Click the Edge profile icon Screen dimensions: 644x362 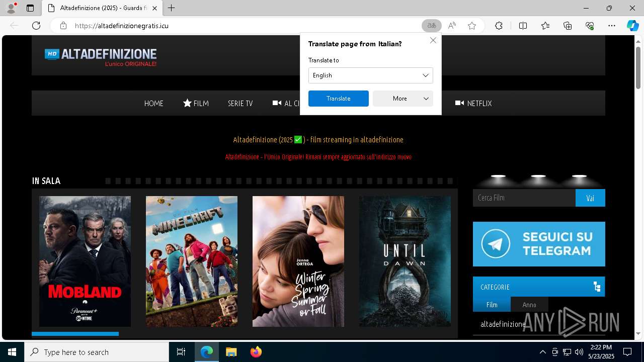[11, 8]
